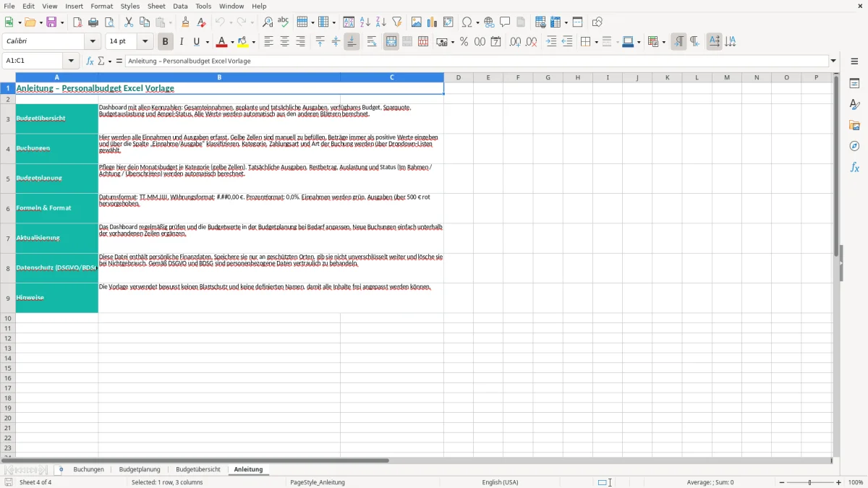The image size is (868, 488).
Task: Switch to Budgetplanung sheet tab
Action: (140, 469)
